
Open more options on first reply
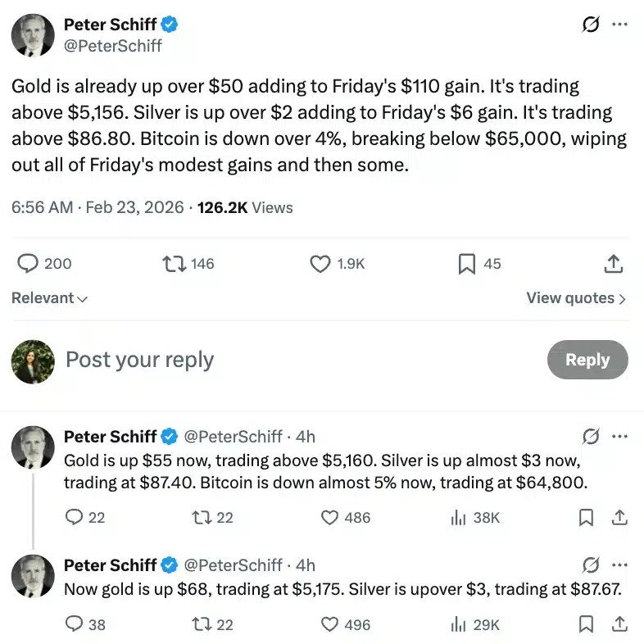tap(619, 436)
